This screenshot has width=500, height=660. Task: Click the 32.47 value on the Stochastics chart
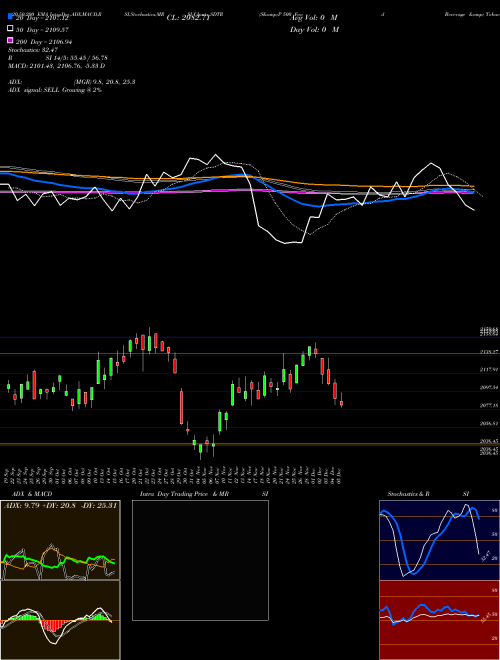(486, 556)
